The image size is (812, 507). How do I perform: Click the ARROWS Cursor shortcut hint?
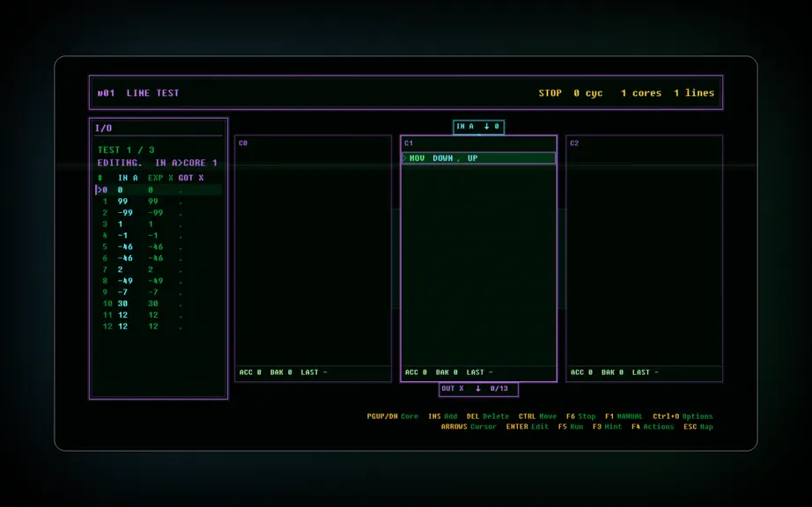469,427
